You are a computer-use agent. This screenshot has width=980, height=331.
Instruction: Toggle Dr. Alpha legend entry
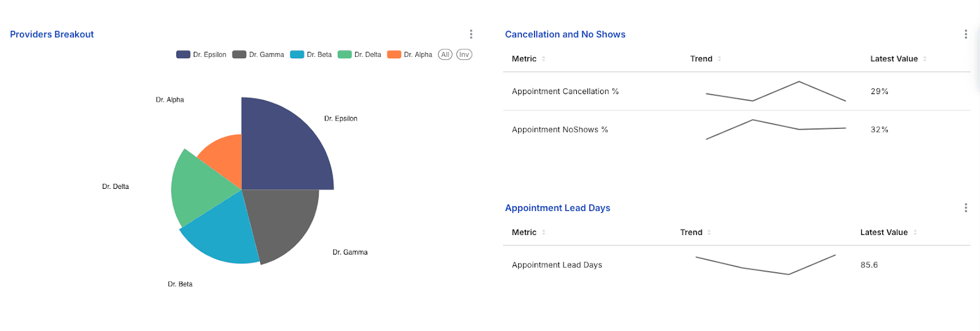(x=410, y=54)
